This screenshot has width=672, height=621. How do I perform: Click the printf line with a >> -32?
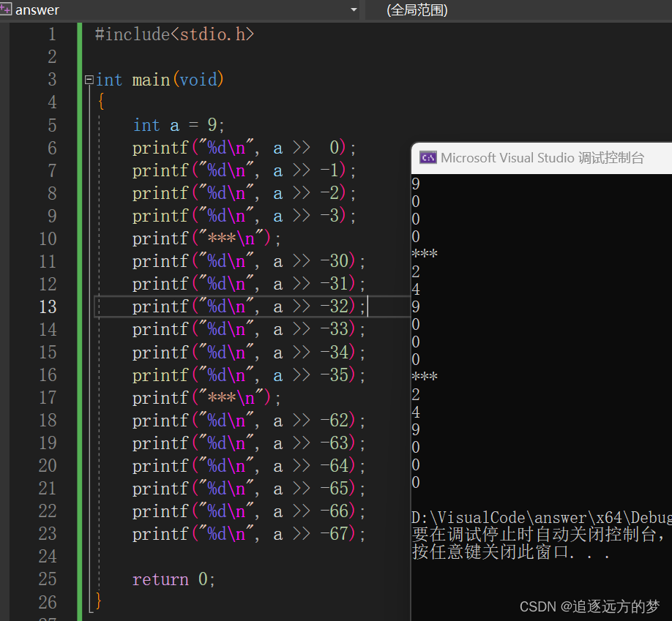tap(249, 307)
